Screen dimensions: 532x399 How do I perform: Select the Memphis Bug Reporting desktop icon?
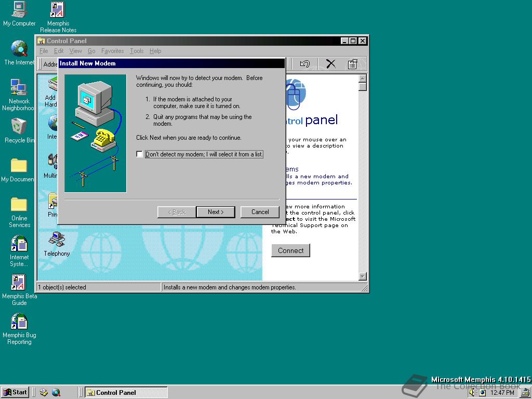19,329
